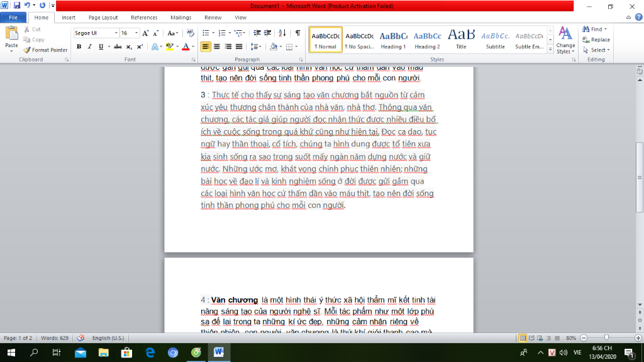Open Microsoft Edge from taskbar
The image size is (644, 362).
150,353
